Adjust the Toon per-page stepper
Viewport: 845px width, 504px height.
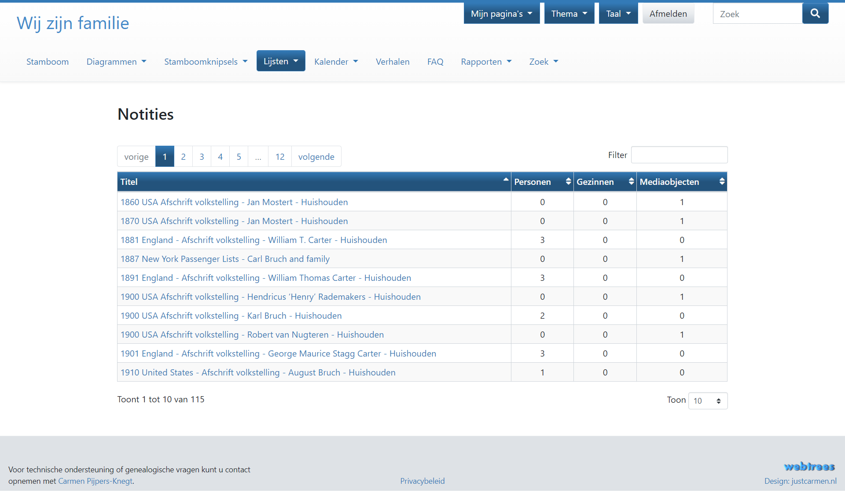[719, 401]
